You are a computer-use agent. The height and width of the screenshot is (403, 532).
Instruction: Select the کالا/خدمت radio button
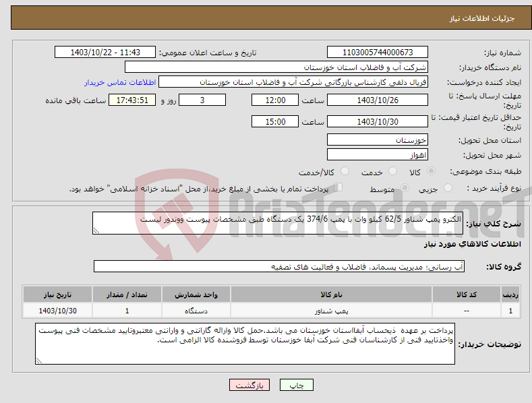345,171
